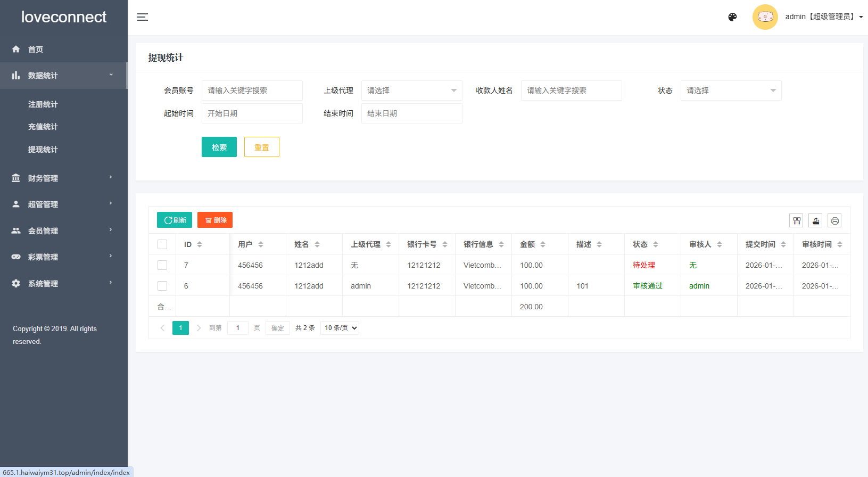Click the print table icon
Image resolution: width=868 pixels, height=477 pixels.
tap(834, 220)
